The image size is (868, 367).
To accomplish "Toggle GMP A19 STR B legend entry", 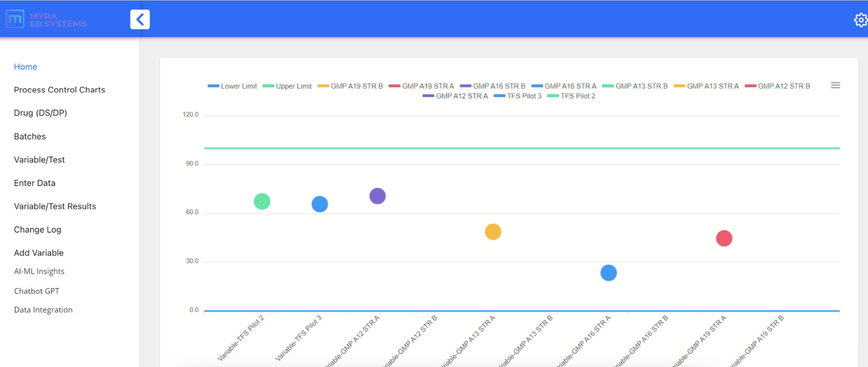I will pos(350,86).
